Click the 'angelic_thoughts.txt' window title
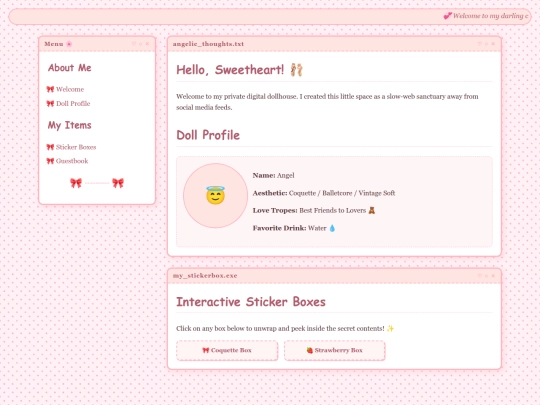This screenshot has width=540, height=405. click(x=208, y=44)
